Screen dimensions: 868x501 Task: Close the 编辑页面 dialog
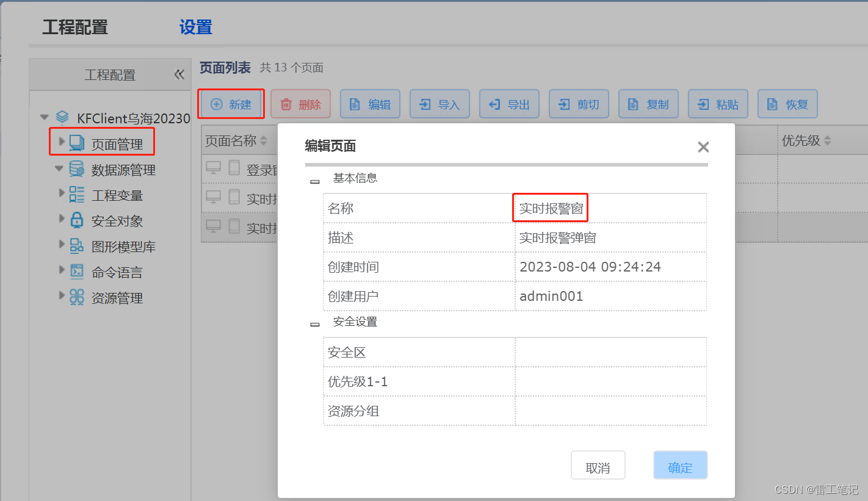(x=703, y=147)
